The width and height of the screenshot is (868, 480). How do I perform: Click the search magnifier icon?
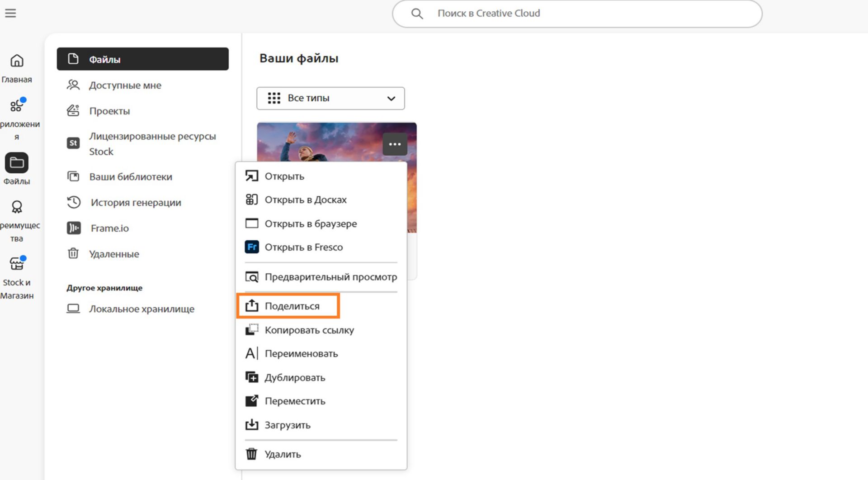[x=417, y=14]
